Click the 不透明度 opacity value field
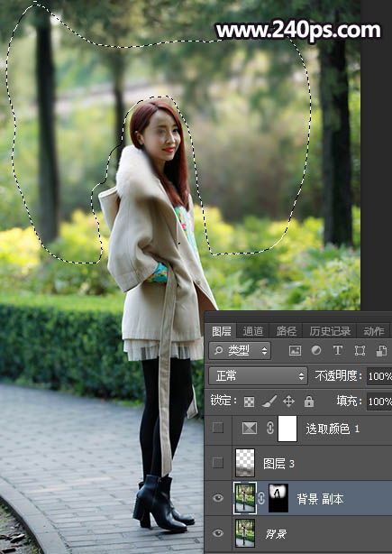392x554 pixels. tap(379, 376)
